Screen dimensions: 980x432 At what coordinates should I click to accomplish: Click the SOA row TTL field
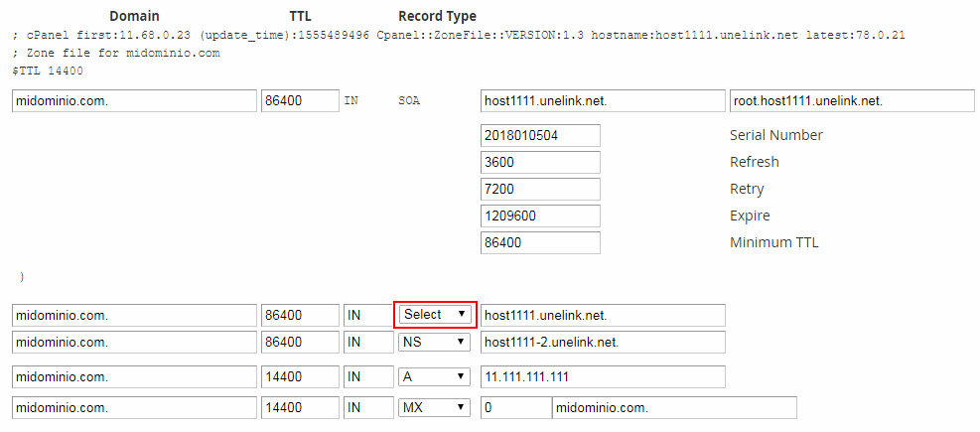point(300,101)
